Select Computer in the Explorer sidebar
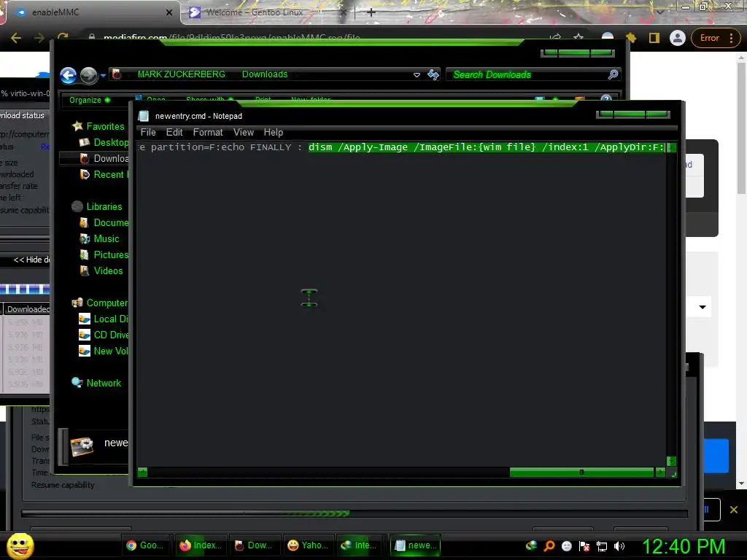 click(99, 303)
